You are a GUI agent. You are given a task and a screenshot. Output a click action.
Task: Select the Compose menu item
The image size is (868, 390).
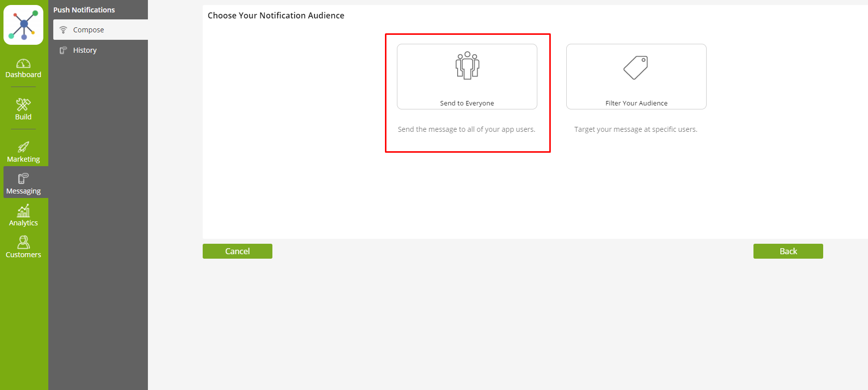pos(101,30)
